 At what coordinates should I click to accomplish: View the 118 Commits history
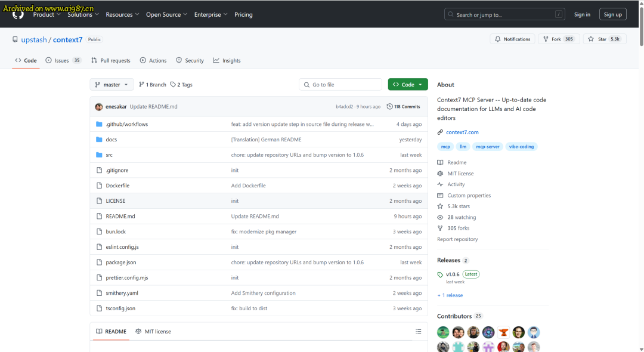coord(403,107)
